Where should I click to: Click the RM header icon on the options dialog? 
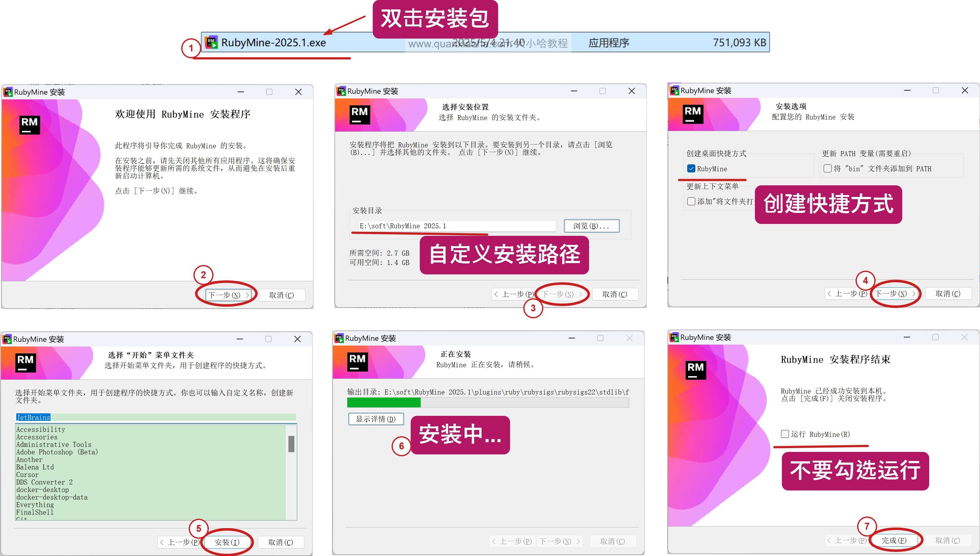coord(693,114)
